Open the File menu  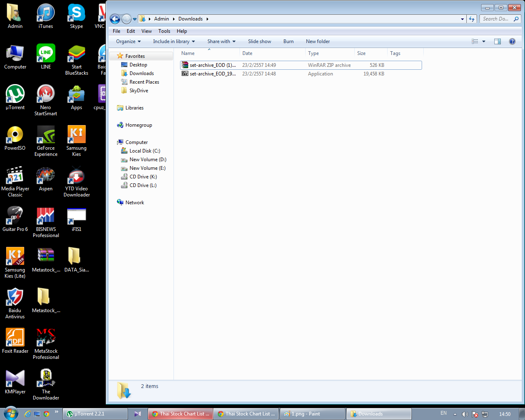pyautogui.click(x=116, y=31)
